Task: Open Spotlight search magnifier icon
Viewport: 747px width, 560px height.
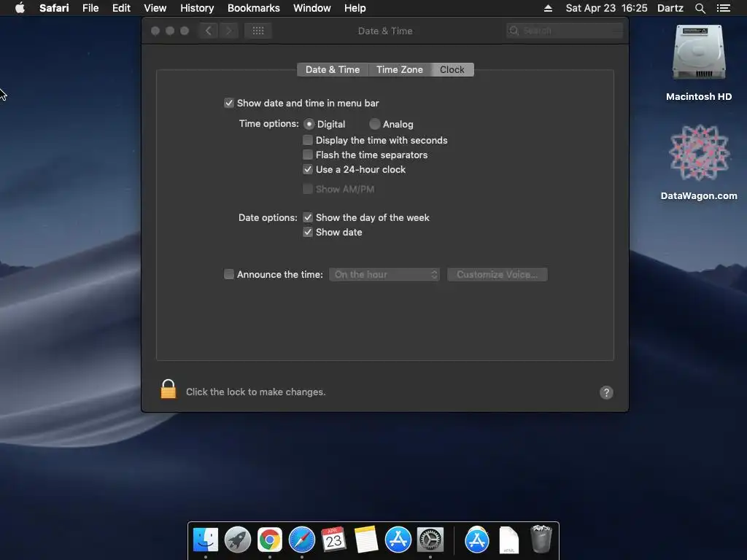Action: click(700, 8)
